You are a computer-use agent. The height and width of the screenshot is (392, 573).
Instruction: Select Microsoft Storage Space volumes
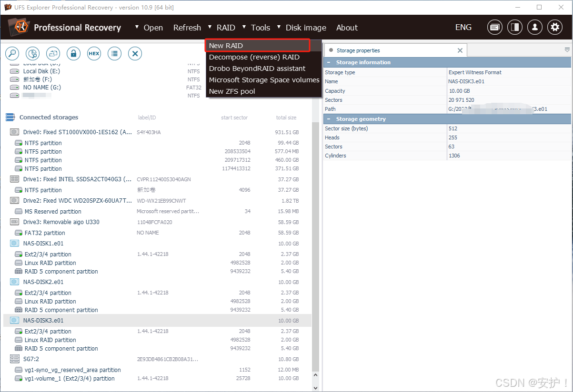tap(264, 80)
